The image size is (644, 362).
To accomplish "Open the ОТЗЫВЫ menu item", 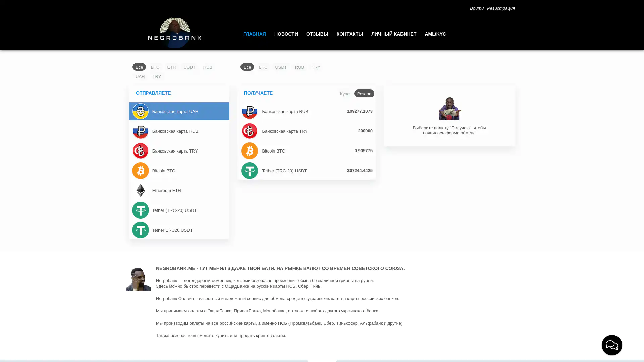I will pyautogui.click(x=317, y=34).
